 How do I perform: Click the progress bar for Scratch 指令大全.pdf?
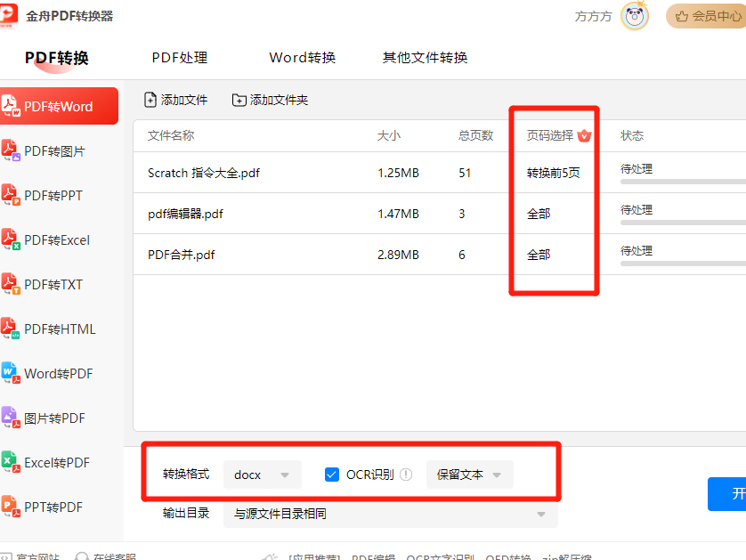pyautogui.click(x=683, y=182)
